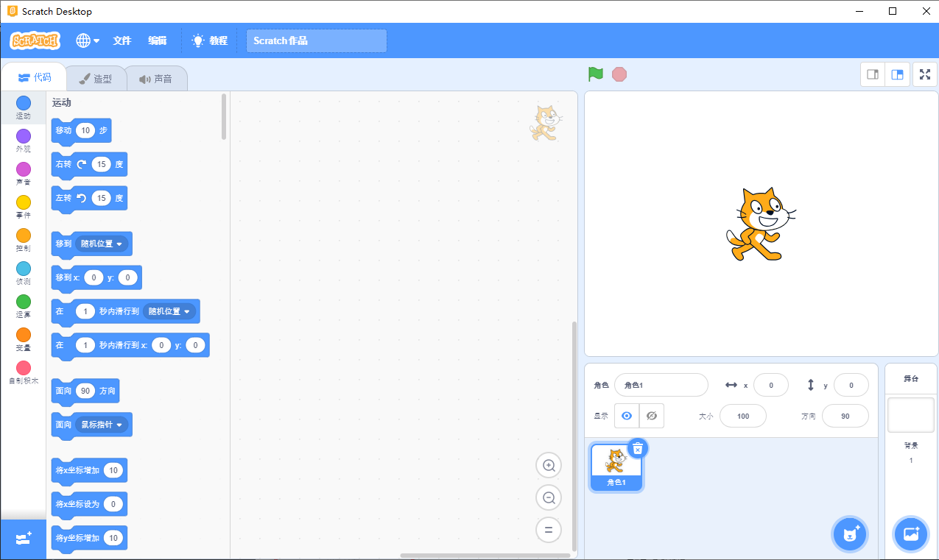Switch to the 造型 tab
The image size is (939, 560).
pyautogui.click(x=96, y=79)
